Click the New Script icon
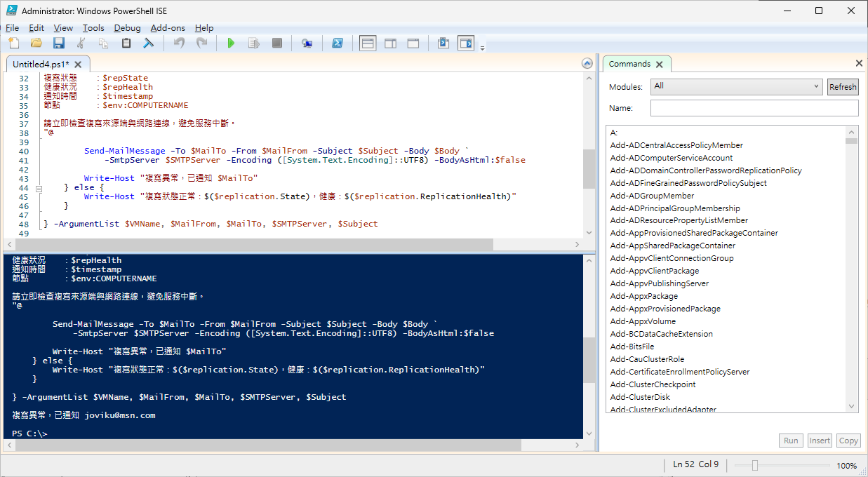The image size is (868, 477). 14,43
